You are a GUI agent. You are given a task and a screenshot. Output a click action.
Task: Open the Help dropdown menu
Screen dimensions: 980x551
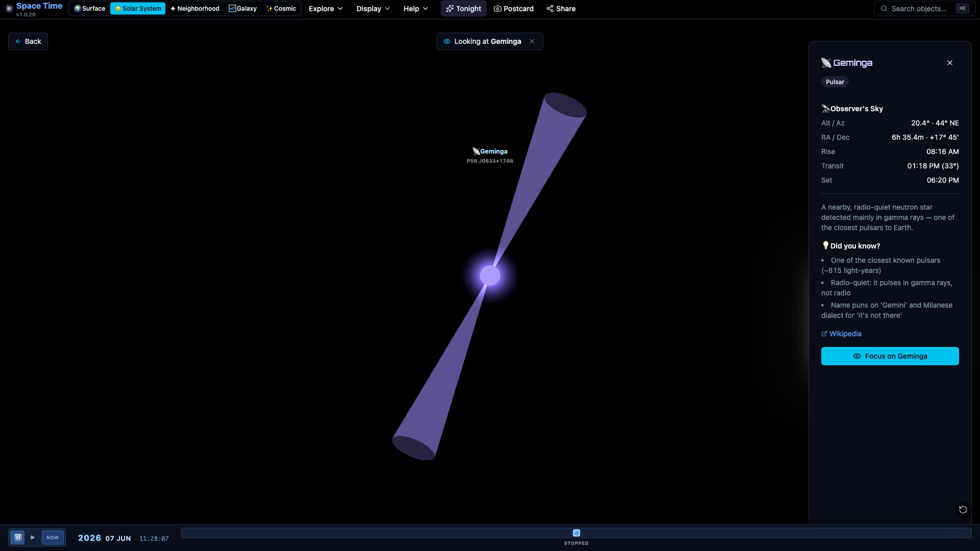[x=415, y=9]
